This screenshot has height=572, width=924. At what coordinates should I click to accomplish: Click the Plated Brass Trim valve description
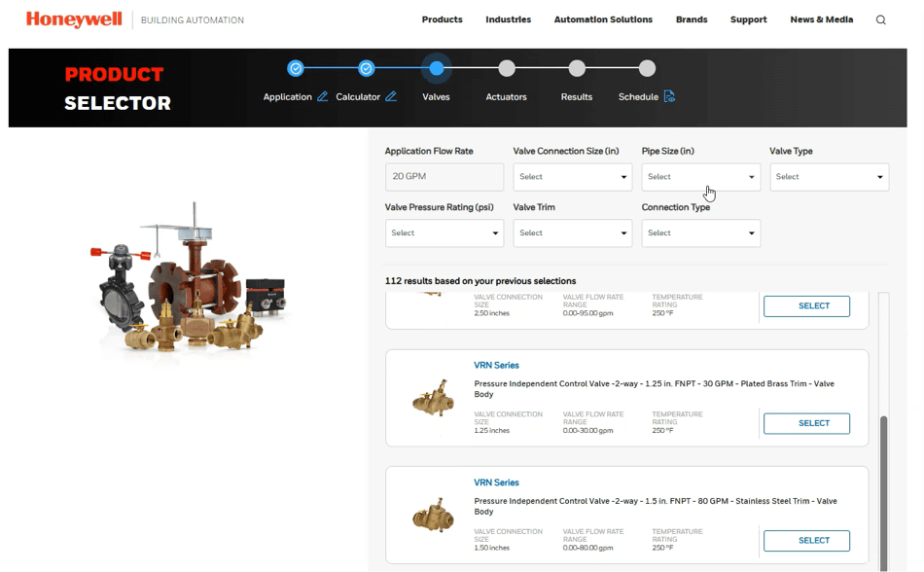coord(655,389)
